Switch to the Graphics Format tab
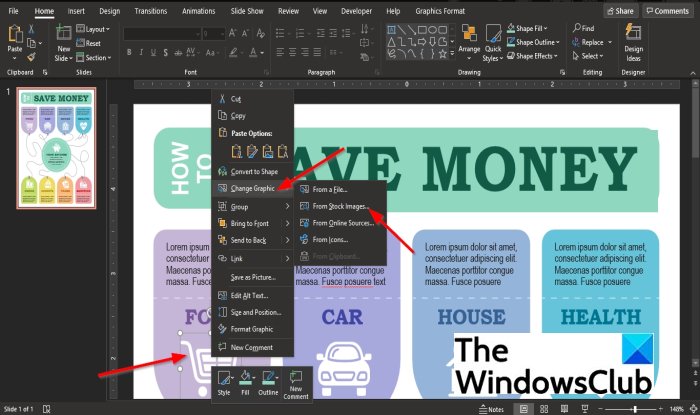The image size is (700, 415). pyautogui.click(x=443, y=10)
